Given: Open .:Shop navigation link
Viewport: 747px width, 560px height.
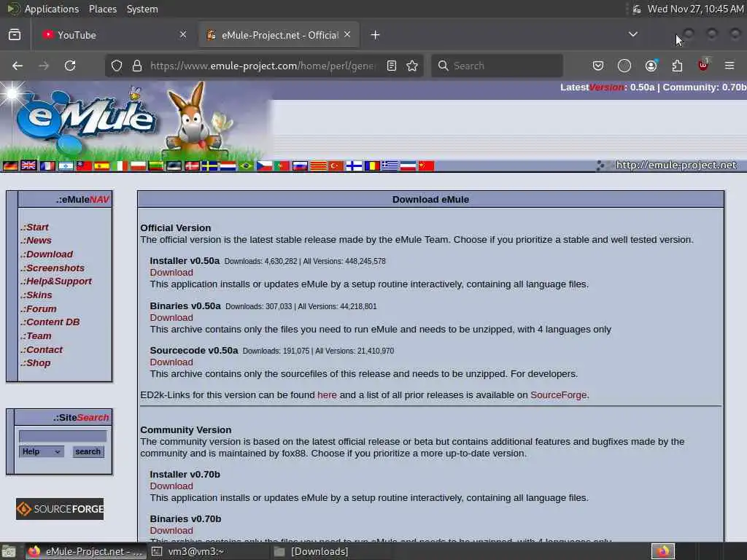Looking at the screenshot, I should coord(35,363).
